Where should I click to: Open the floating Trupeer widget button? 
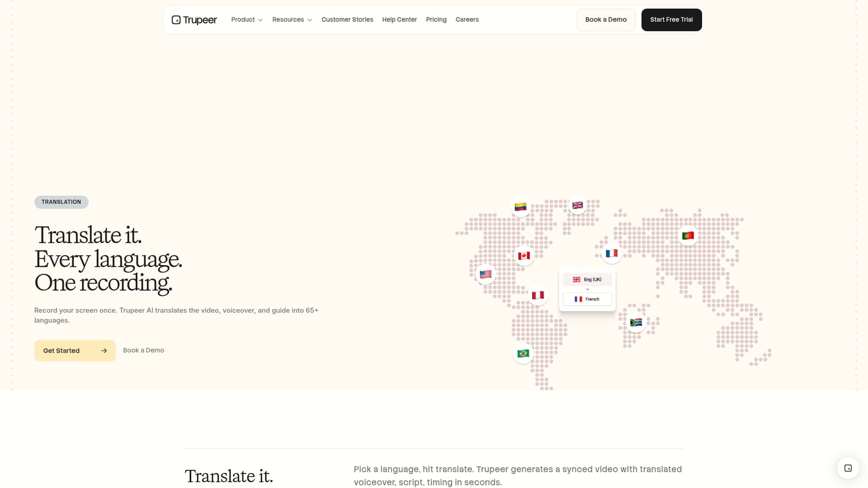[848, 468]
